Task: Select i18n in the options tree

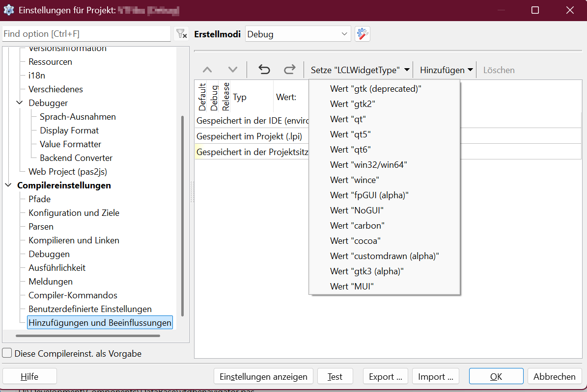Action: [37, 76]
